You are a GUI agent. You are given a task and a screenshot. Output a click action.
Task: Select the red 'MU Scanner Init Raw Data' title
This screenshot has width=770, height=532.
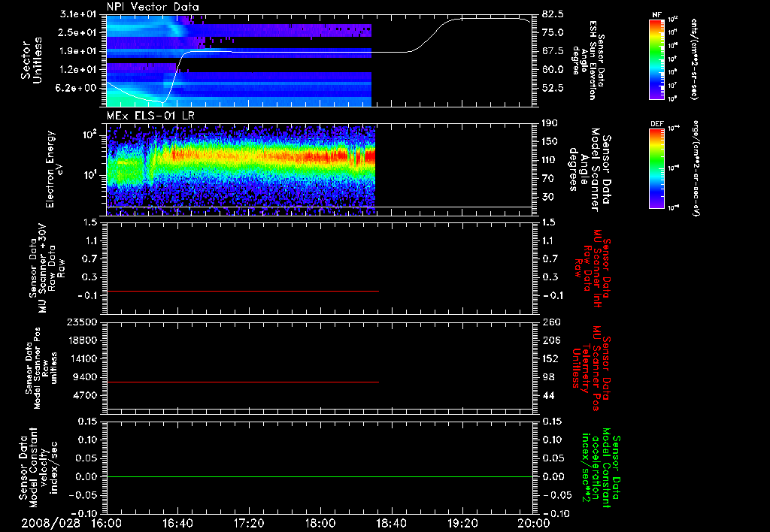tap(593, 268)
